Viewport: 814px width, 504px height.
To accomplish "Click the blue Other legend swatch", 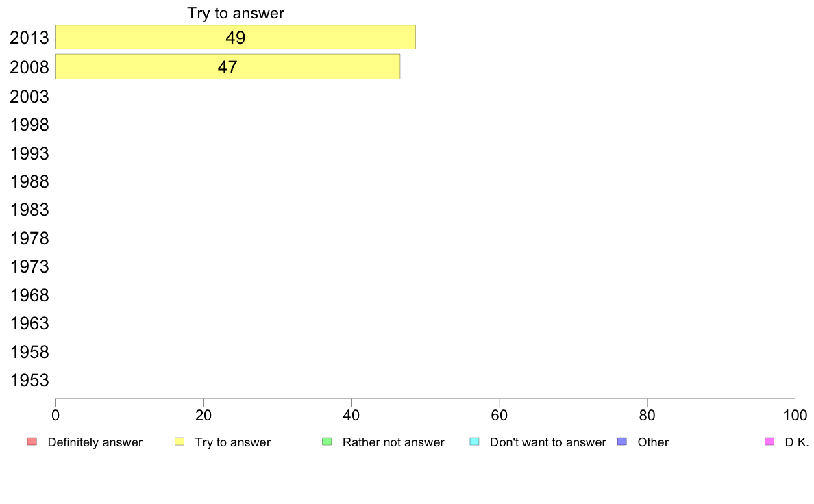I will click(622, 442).
